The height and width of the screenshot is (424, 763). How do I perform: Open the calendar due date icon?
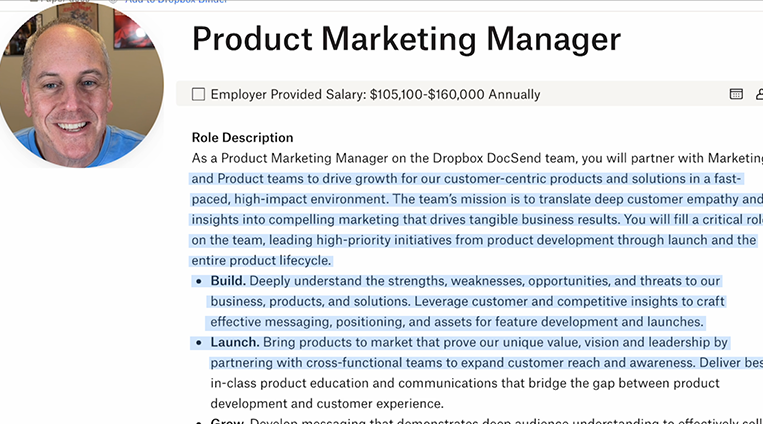click(736, 94)
